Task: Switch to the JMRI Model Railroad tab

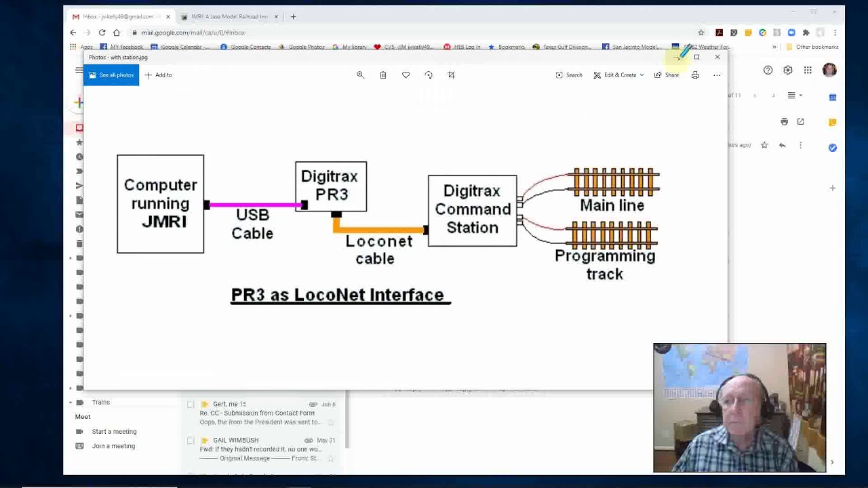Action: click(229, 16)
